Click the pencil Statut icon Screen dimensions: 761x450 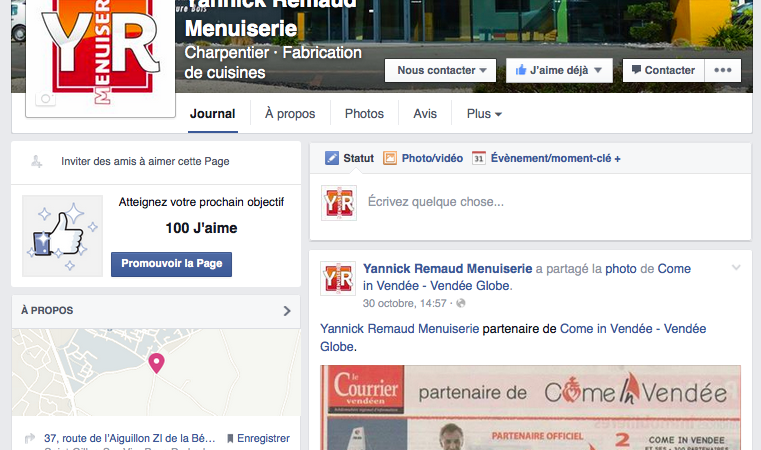(332, 158)
